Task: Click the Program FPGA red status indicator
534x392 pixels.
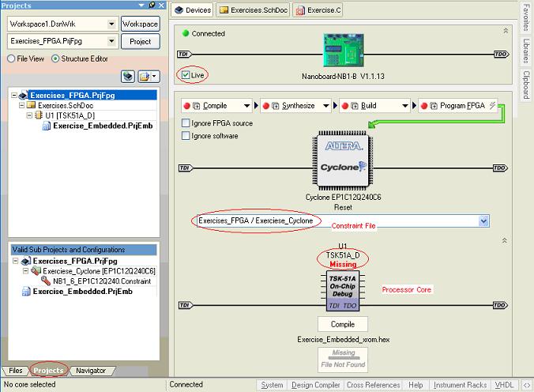Action: [x=424, y=106]
